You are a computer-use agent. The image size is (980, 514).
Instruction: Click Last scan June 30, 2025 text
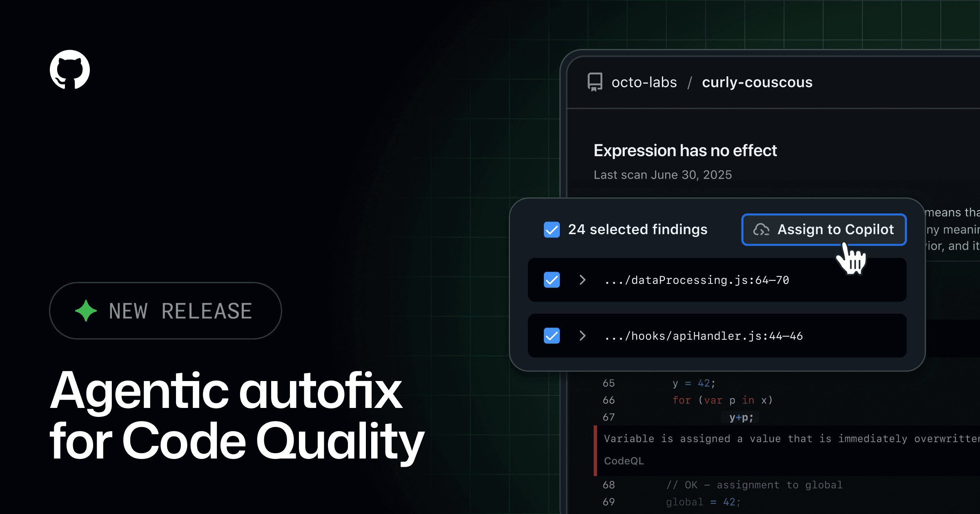(663, 175)
